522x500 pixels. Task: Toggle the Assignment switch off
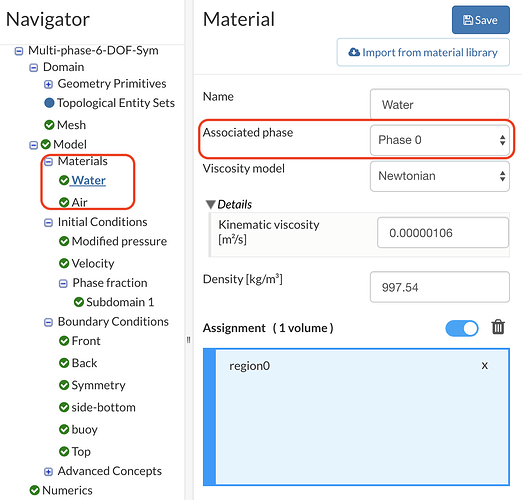click(462, 328)
